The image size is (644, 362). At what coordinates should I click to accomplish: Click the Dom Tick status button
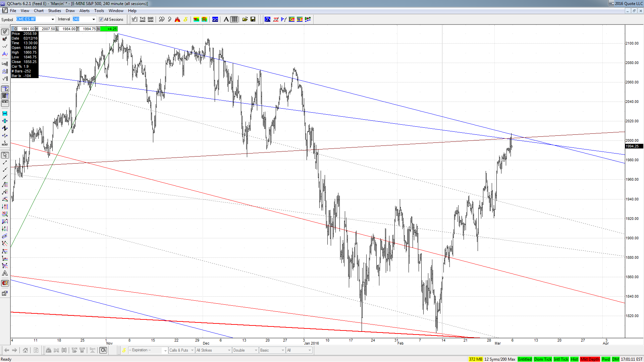(x=543, y=359)
